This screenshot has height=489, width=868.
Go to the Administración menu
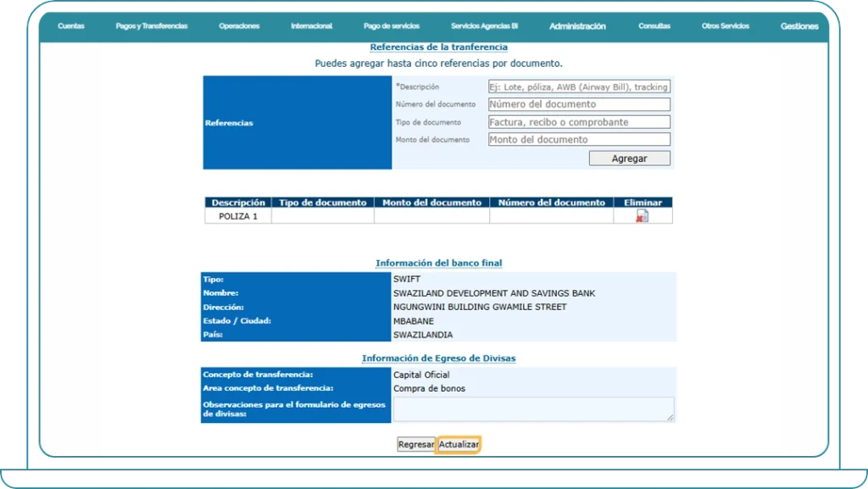pos(577,26)
